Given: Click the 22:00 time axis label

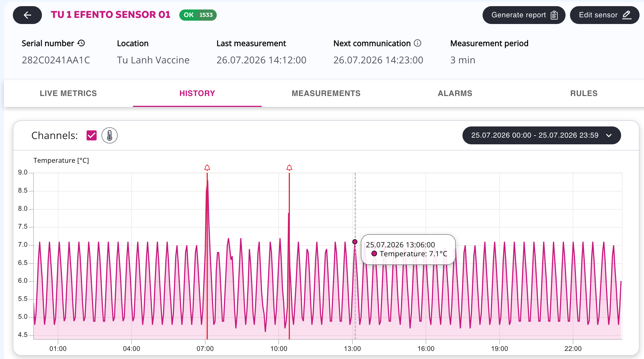Looking at the screenshot, I should tap(573, 349).
